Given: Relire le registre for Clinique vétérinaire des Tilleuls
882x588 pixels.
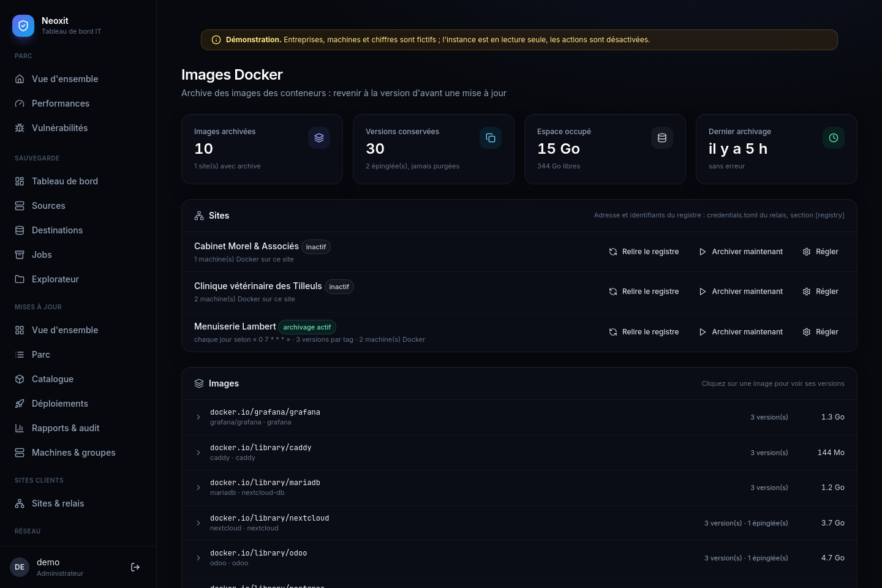Looking at the screenshot, I should coord(644,292).
